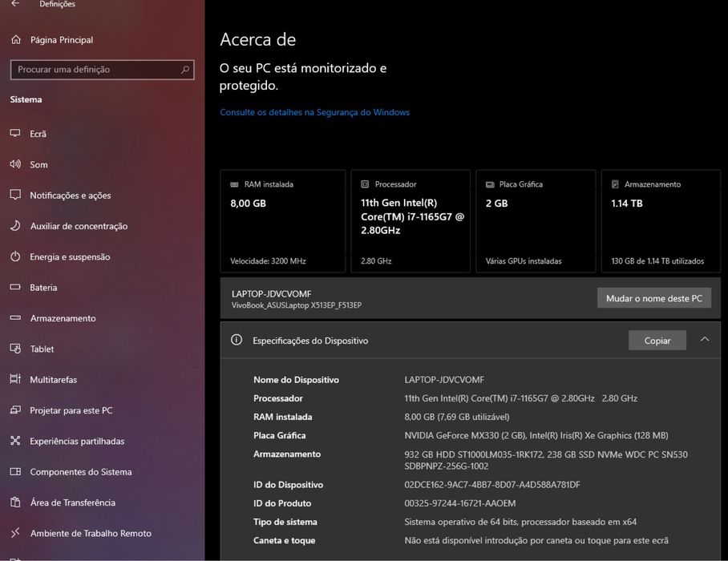This screenshot has width=728, height=561.
Task: Click the Página Principal home icon
Action: [16, 40]
